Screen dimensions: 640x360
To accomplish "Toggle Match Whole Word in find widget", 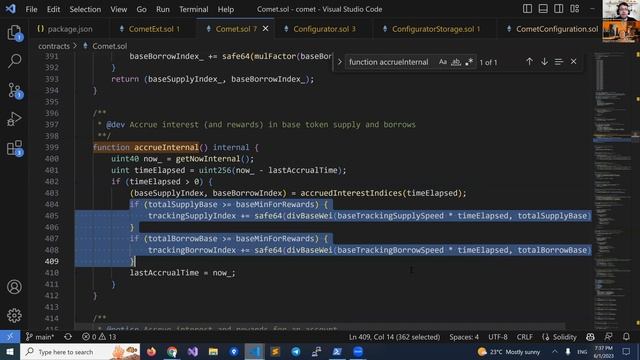I will coord(456,62).
